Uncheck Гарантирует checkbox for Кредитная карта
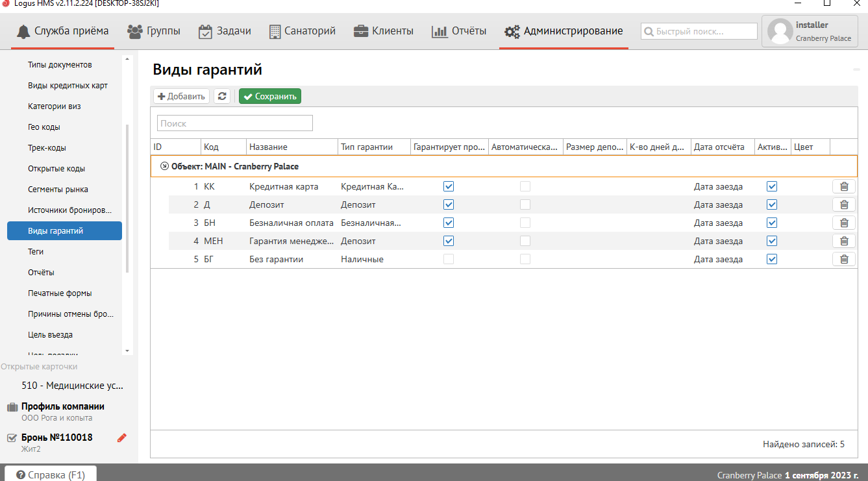 [x=449, y=186]
